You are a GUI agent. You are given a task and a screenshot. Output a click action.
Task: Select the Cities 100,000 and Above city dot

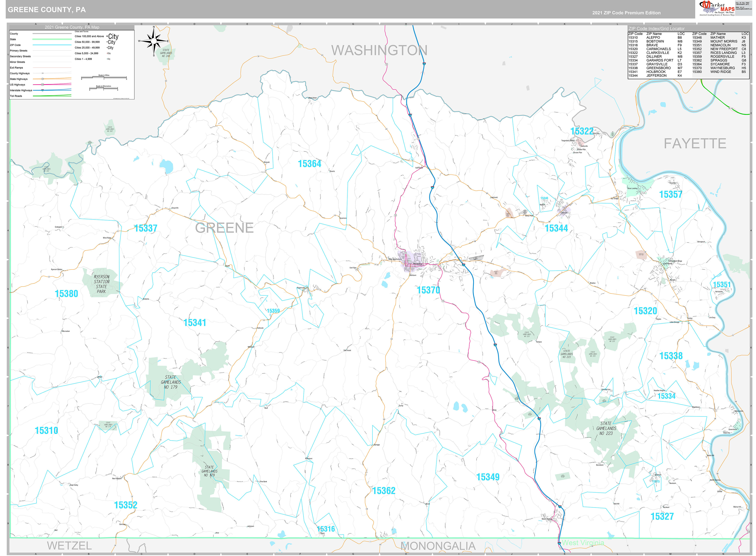[x=107, y=36]
